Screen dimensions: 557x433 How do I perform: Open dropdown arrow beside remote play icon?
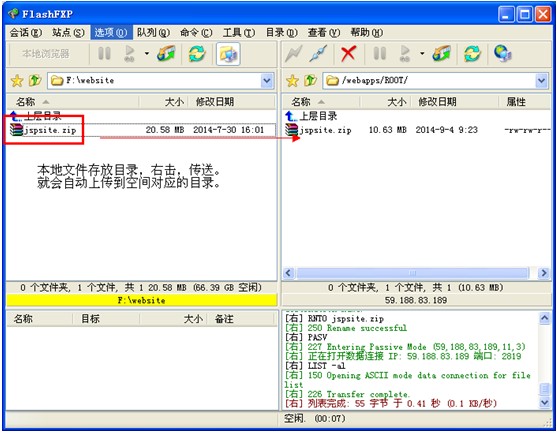click(422, 54)
